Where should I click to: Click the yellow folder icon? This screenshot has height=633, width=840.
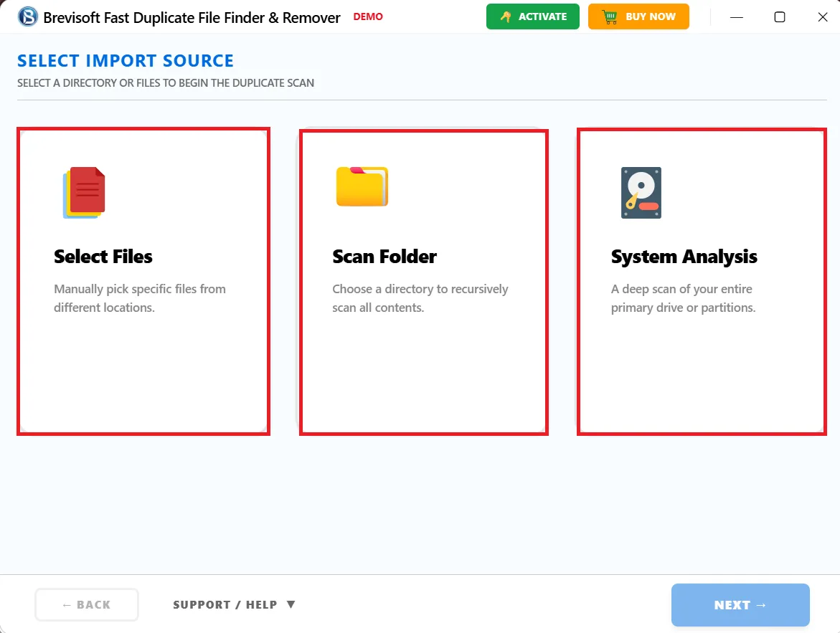tap(362, 186)
